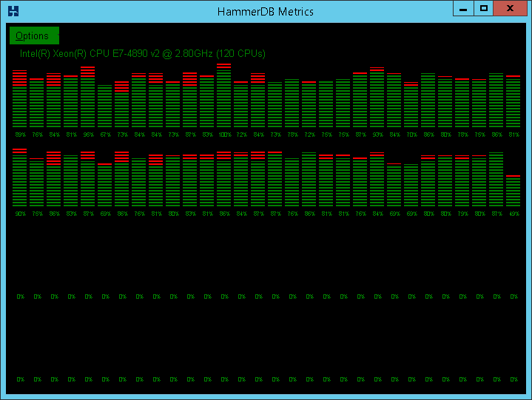The image size is (532, 400).
Task: Close the HammerDB Metrics window
Action: click(x=510, y=8)
